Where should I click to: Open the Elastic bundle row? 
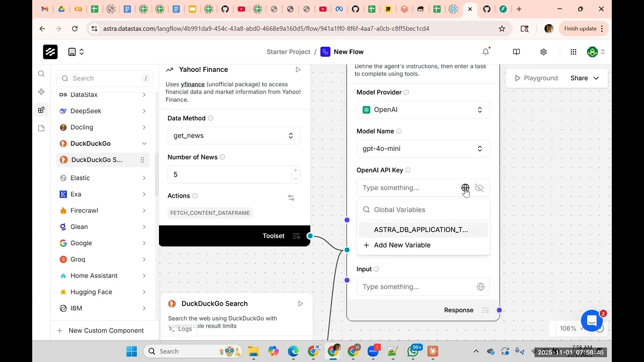click(x=103, y=177)
